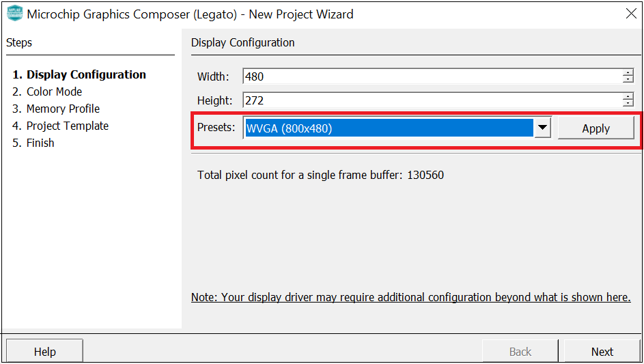Decrease Height using the down spinner arrow
The width and height of the screenshot is (644, 364).
tap(628, 103)
